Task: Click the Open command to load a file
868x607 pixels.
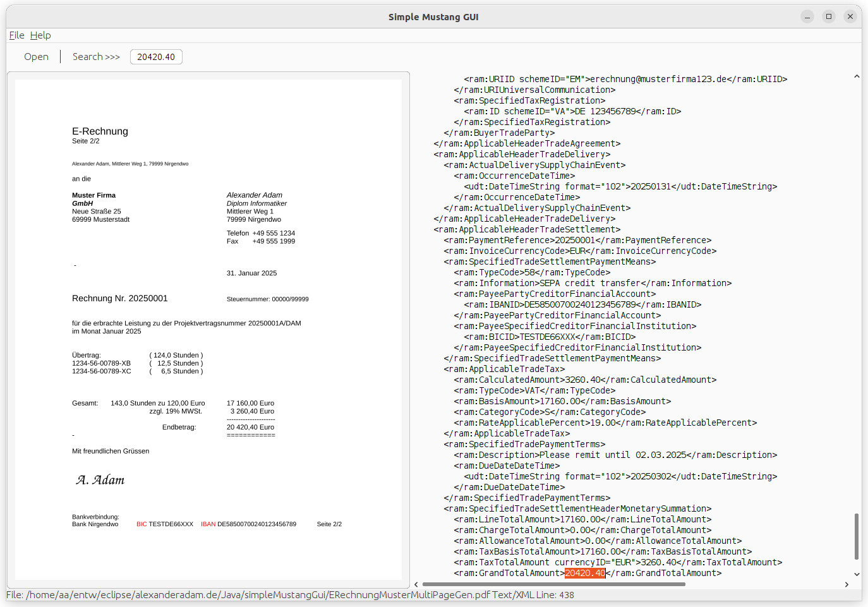Action: 36,56
